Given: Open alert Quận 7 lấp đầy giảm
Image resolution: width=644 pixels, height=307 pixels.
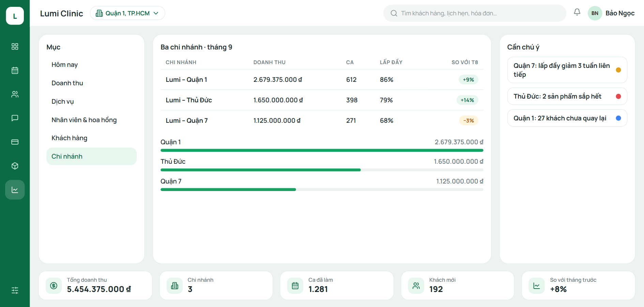Looking at the screenshot, I should [x=567, y=70].
